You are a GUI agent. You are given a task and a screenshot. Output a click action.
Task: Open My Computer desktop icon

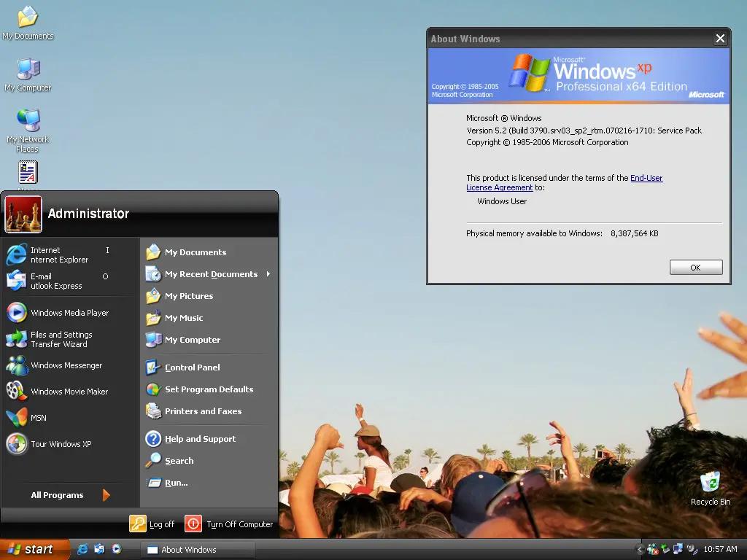click(28, 74)
